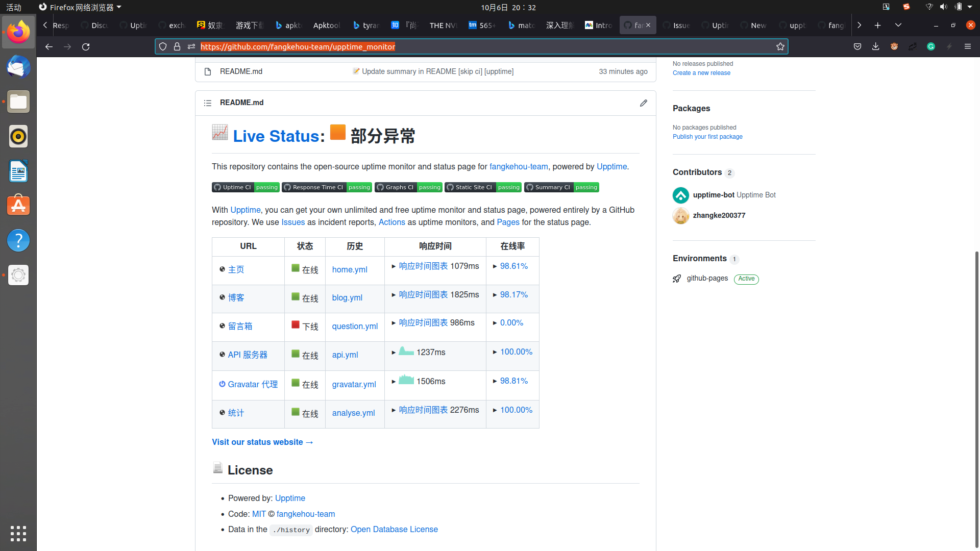
Task: Open the Firefox hamburger application menu
Action: click(968, 46)
